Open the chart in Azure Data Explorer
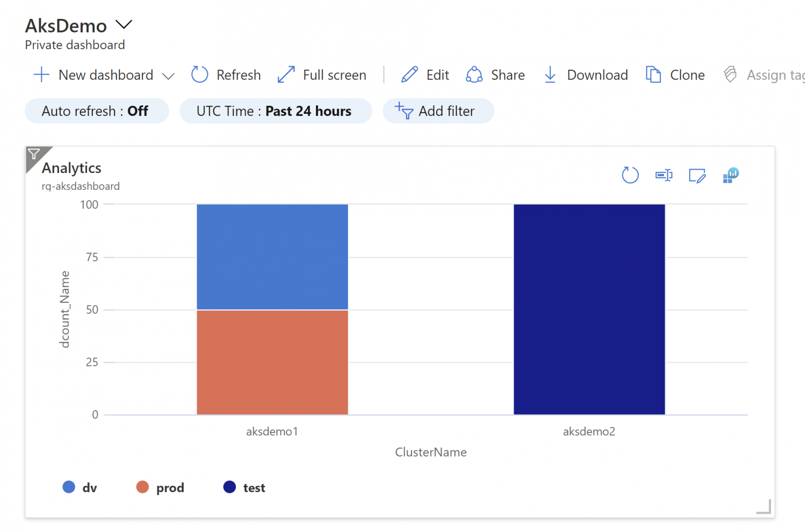The image size is (805, 532). (x=731, y=175)
